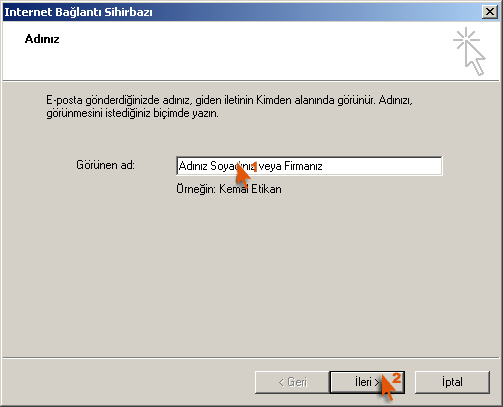The height and width of the screenshot is (407, 503).
Task: Click the Görünen ad: label
Action: tap(105, 165)
